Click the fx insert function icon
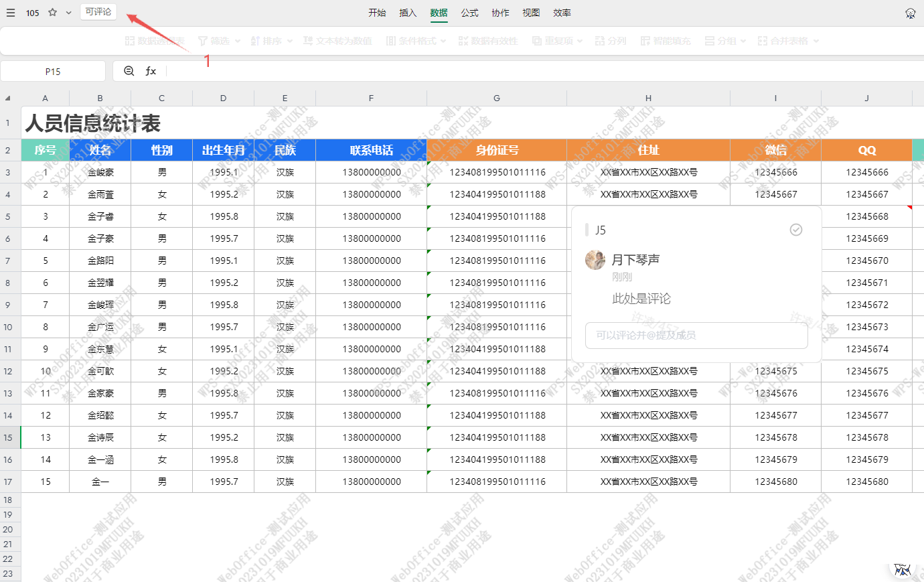The height and width of the screenshot is (582, 924). point(151,71)
